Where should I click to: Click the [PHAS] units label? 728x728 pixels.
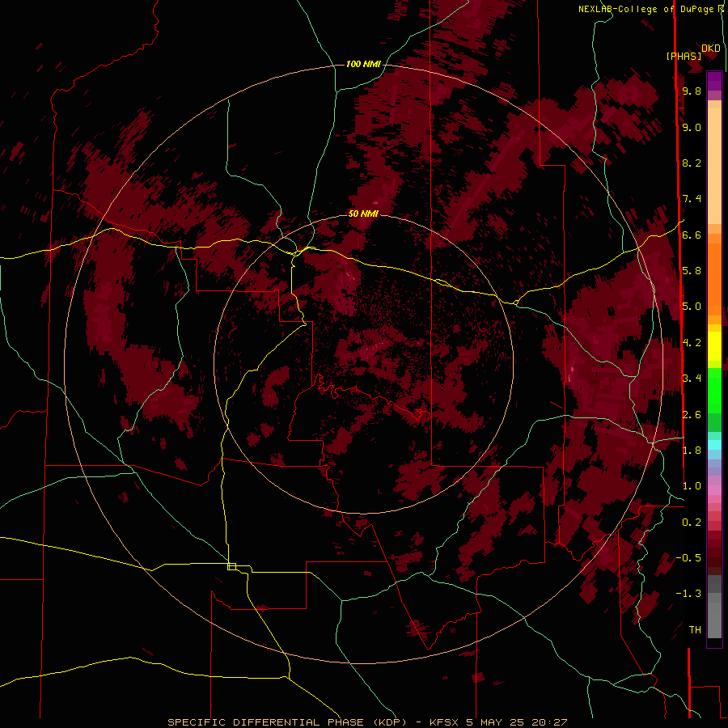pos(684,56)
